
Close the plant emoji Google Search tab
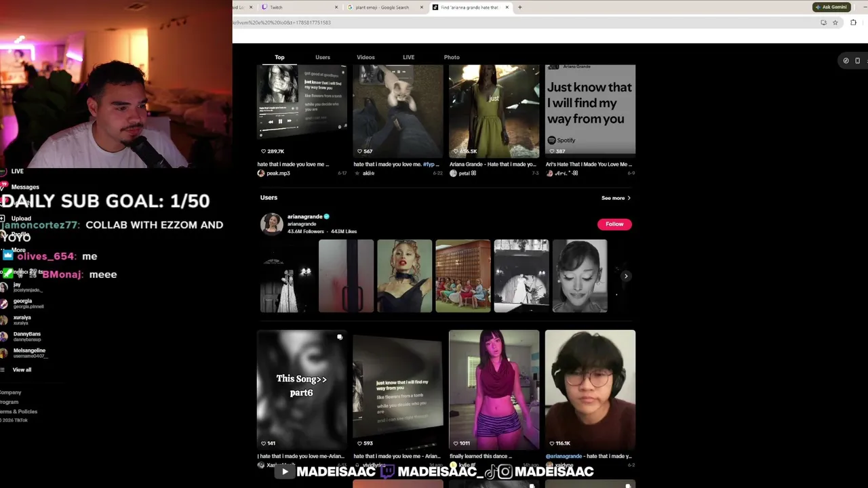[422, 7]
